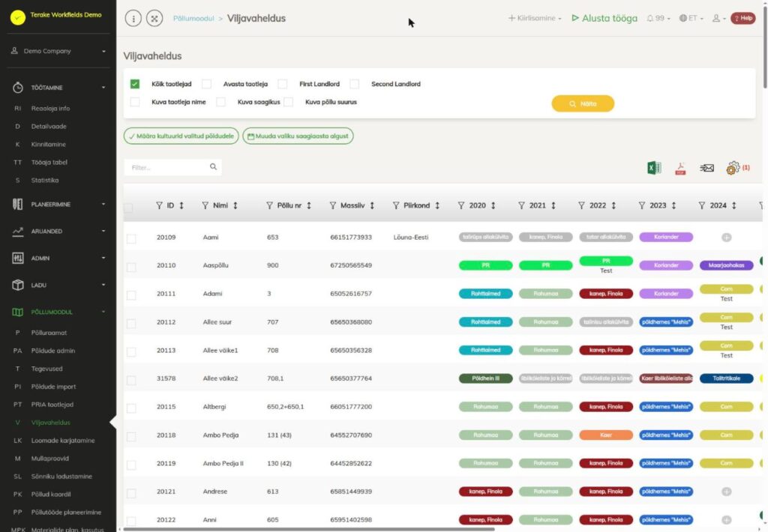Viewport: 768px width, 532px height.
Task: Enable Kuva taotleja nime checkbox
Action: pyautogui.click(x=135, y=102)
